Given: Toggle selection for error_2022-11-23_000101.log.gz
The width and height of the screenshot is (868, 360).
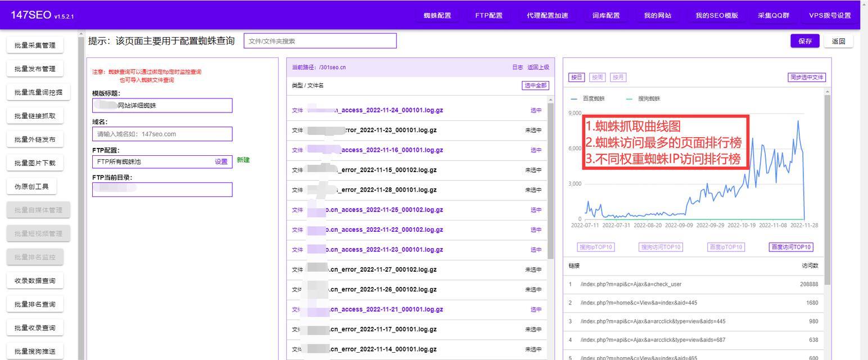Looking at the screenshot, I should tap(534, 130).
